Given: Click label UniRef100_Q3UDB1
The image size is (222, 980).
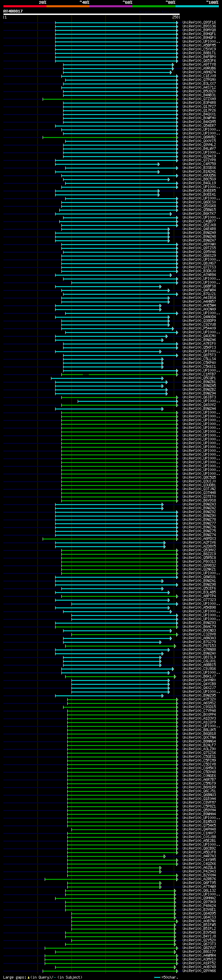Looking at the screenshot, I should [199, 485].
